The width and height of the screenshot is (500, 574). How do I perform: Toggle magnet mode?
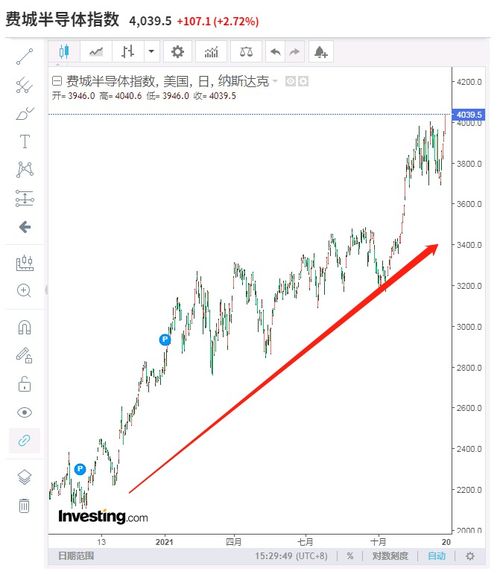[25, 327]
